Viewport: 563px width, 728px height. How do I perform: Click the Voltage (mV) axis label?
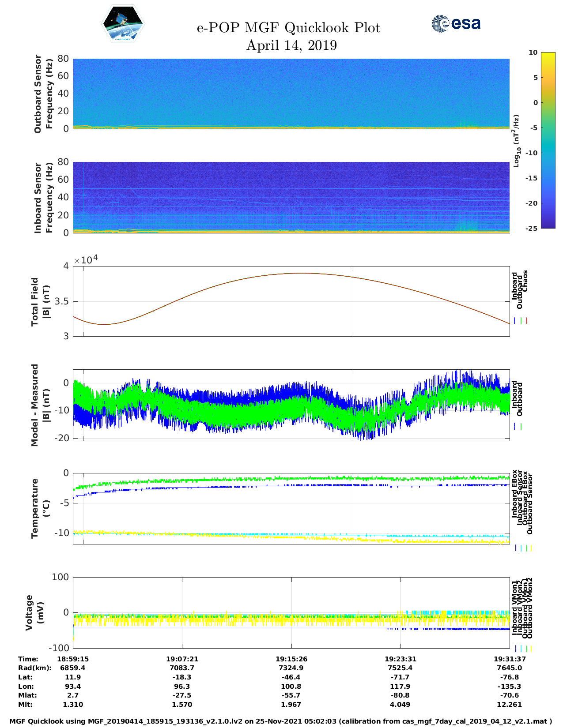(x=35, y=612)
